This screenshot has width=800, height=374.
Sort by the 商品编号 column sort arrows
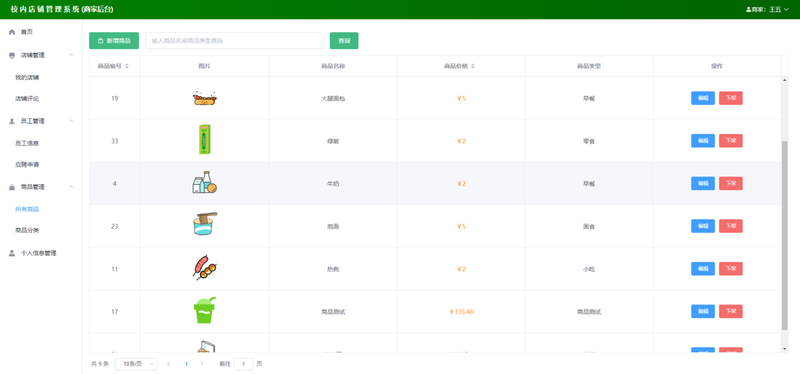(x=127, y=66)
